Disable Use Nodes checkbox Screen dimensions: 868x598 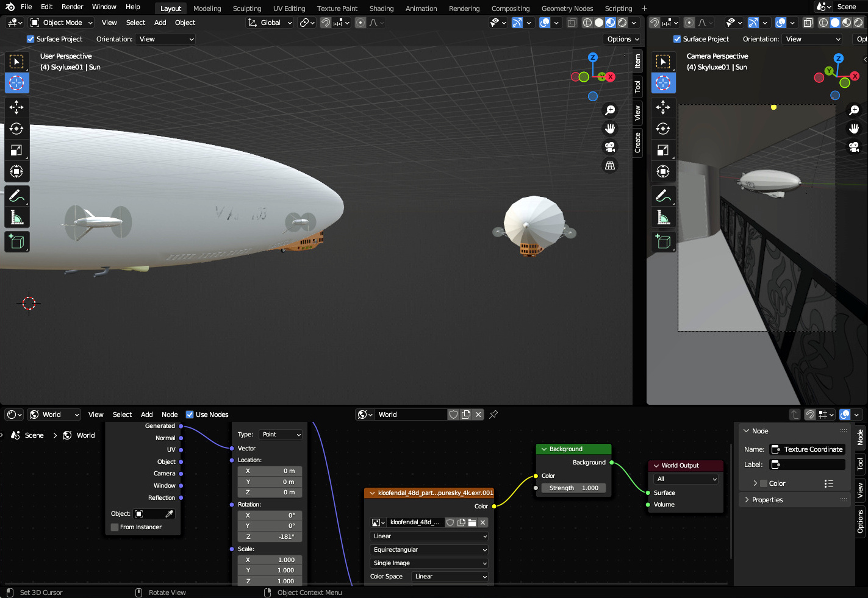pyautogui.click(x=190, y=415)
